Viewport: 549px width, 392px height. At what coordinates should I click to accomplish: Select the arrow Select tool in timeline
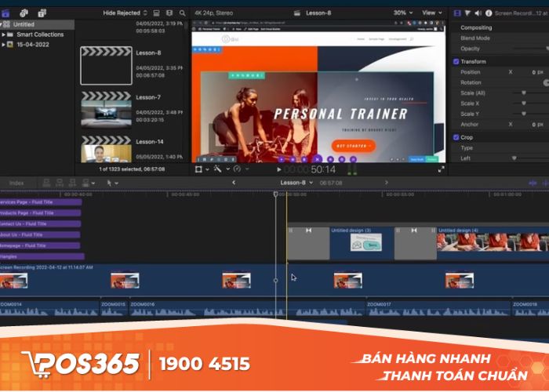[109, 183]
